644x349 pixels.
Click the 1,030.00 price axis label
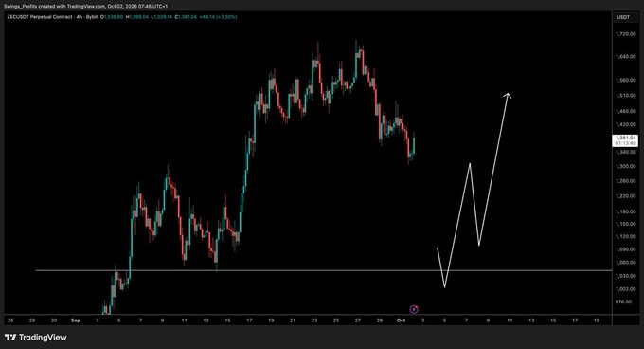[625, 276]
